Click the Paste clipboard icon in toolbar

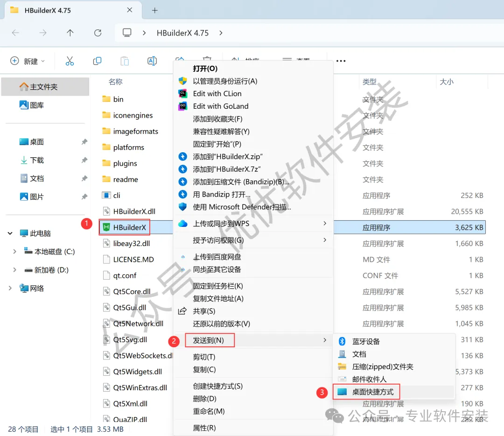pyautogui.click(x=125, y=61)
